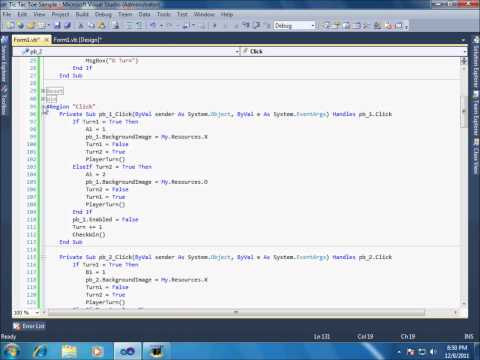Screen dimensions: 480x360
Task: Switch to the Form1.vb code tab
Action: pyautogui.click(x=27, y=40)
